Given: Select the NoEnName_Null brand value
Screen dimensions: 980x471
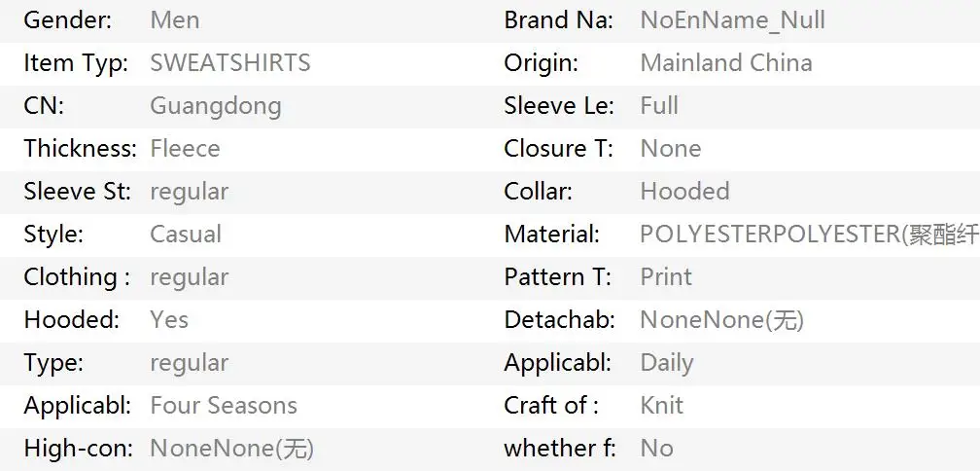Looking at the screenshot, I should (x=732, y=20).
